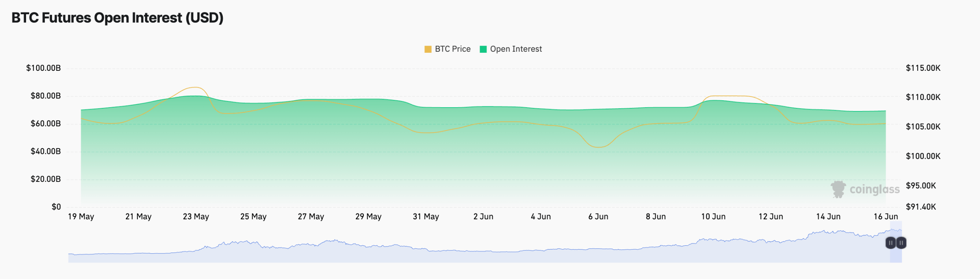Screen dimensions: 980x279
Task: Click the coinglass bull logo icon
Action: [x=838, y=189]
